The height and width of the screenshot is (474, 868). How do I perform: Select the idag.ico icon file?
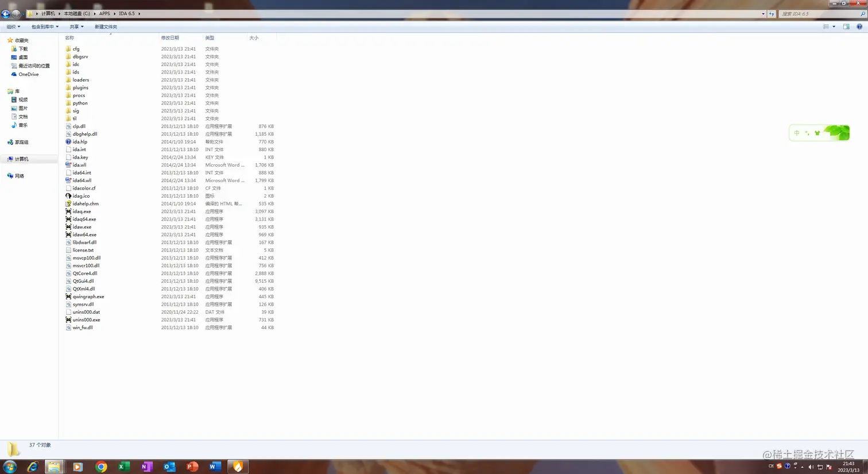68,196
